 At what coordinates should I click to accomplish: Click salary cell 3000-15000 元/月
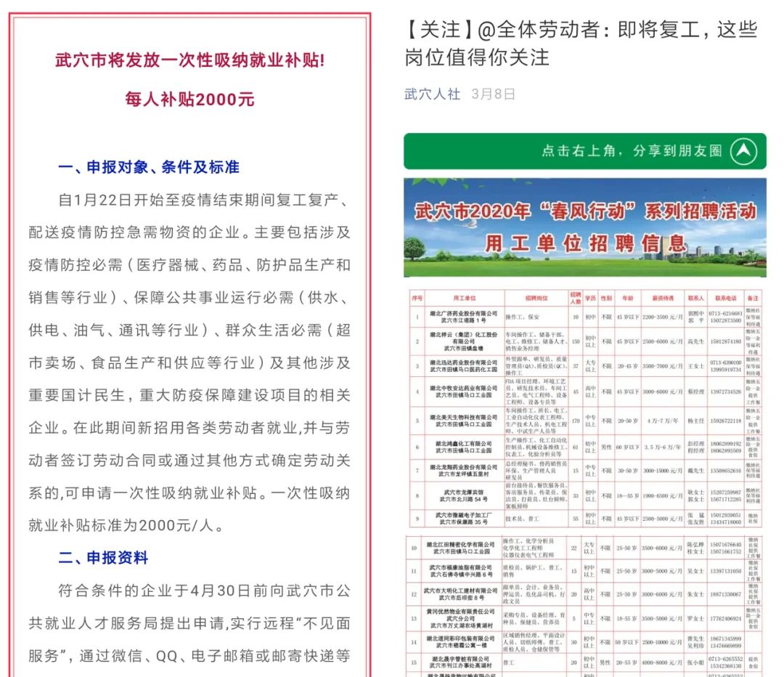[663, 471]
